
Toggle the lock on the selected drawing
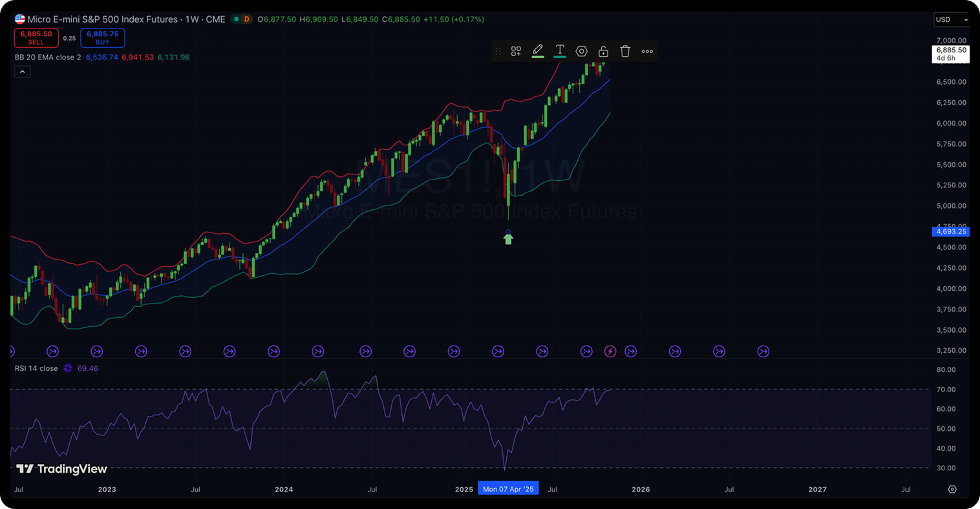pos(603,52)
